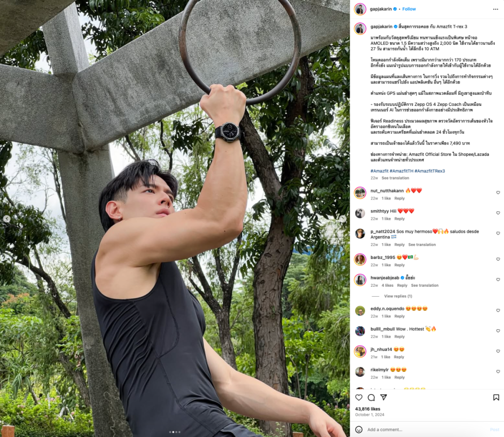Like hwanjeabjeab's comment heart
Viewport: 504px width, 437px height.
pyautogui.click(x=498, y=280)
